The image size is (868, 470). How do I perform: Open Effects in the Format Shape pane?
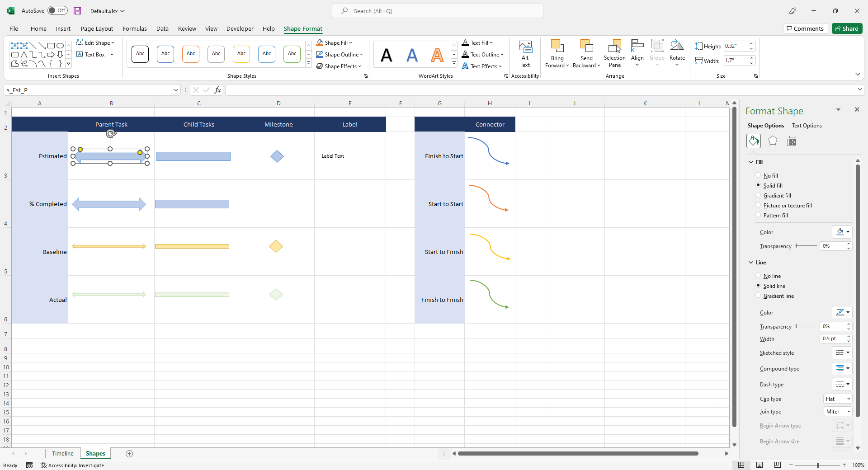(773, 141)
